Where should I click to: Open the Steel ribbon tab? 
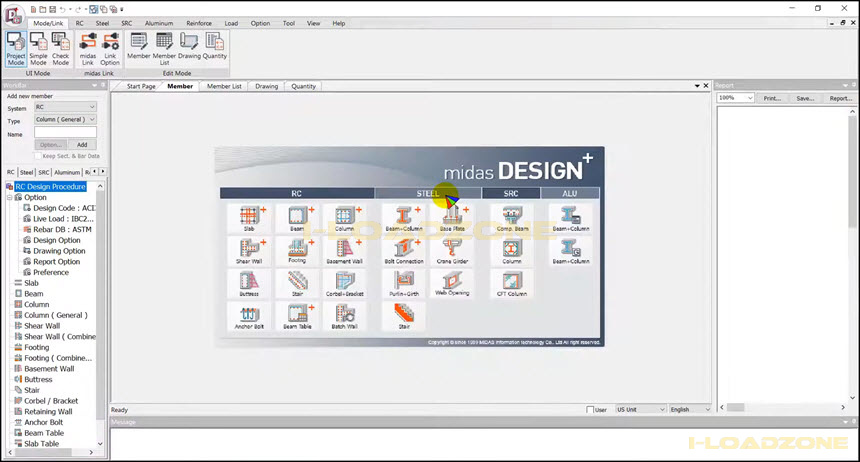[102, 24]
